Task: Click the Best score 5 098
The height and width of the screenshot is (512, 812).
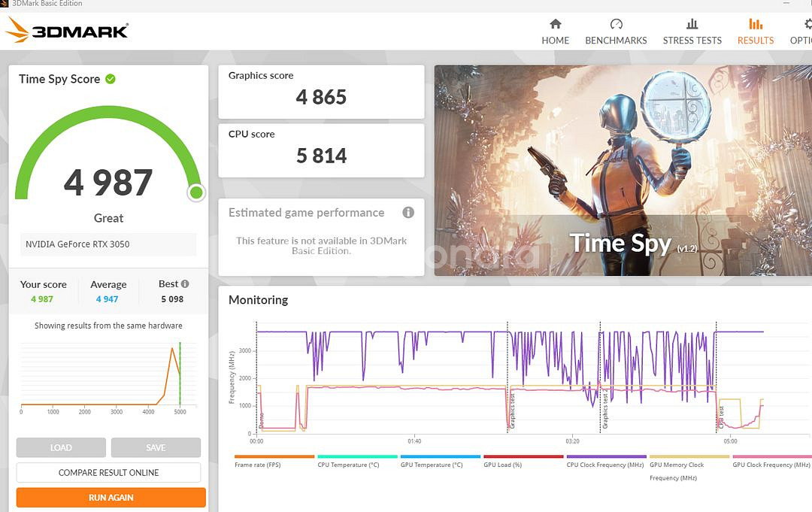Action: click(172, 299)
